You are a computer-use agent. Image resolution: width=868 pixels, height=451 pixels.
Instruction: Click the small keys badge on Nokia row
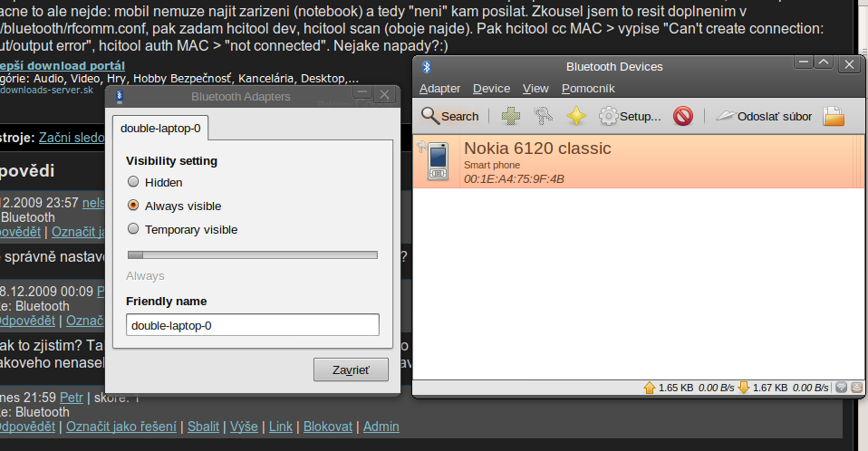pyautogui.click(x=421, y=147)
